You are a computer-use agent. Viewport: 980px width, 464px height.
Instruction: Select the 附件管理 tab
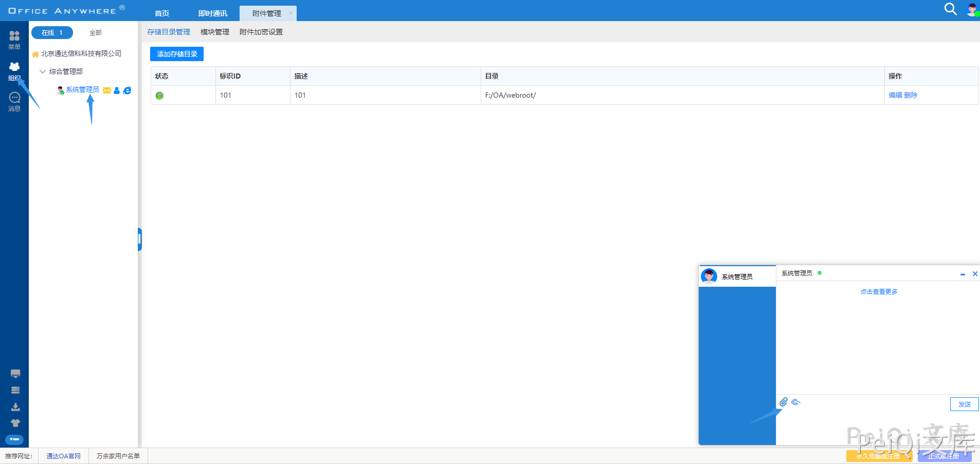267,13
